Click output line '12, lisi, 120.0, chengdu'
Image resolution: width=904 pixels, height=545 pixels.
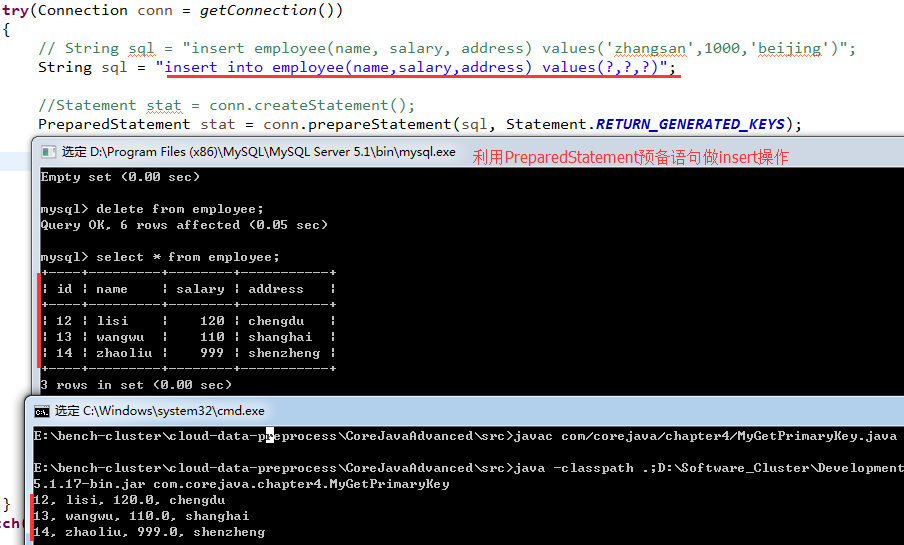click(129, 500)
